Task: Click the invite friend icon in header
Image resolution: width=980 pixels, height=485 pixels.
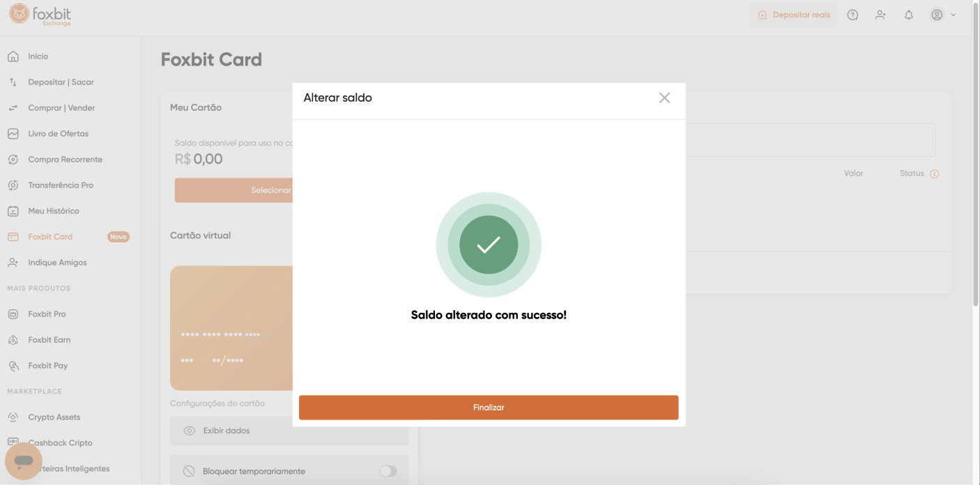Action: 880,15
